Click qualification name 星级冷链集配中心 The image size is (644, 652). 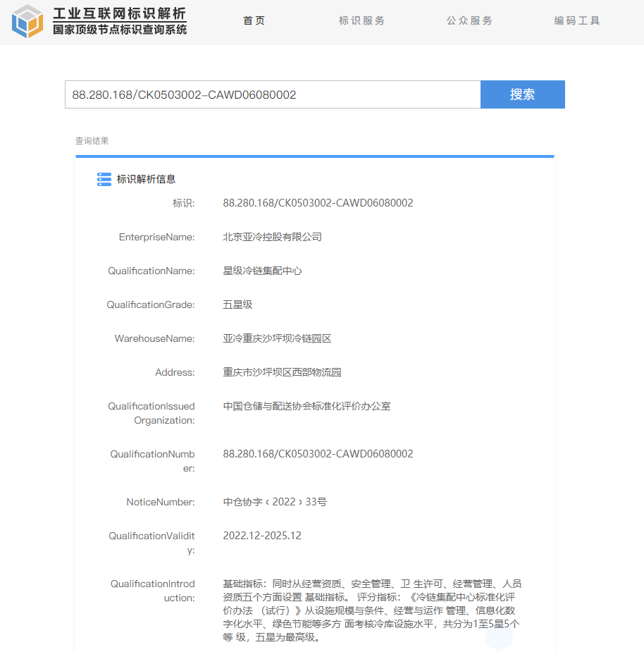262,271
